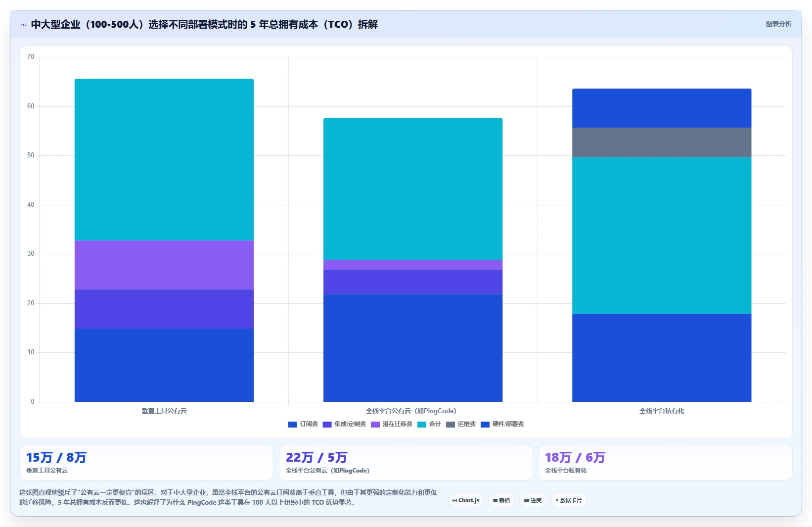The image size is (812, 527).
Task: Click the 集成/定制费 segment of 垂直工具公有云 bar
Action: tap(164, 309)
